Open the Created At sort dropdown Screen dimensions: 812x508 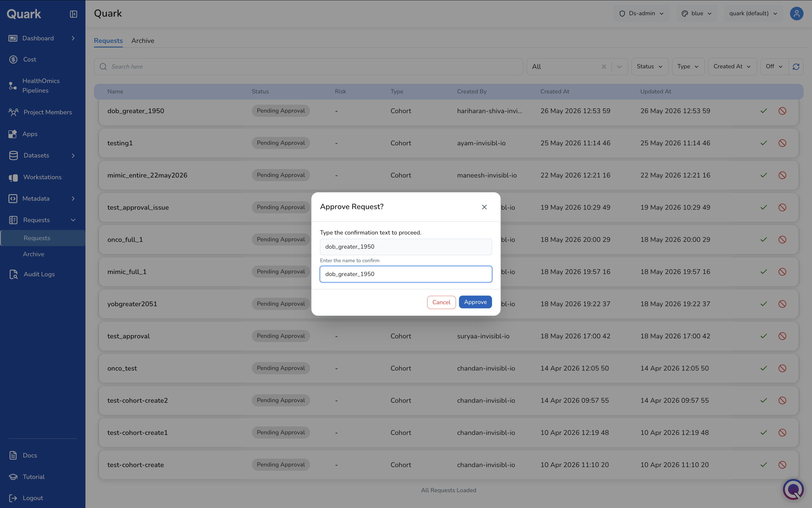tap(732, 67)
